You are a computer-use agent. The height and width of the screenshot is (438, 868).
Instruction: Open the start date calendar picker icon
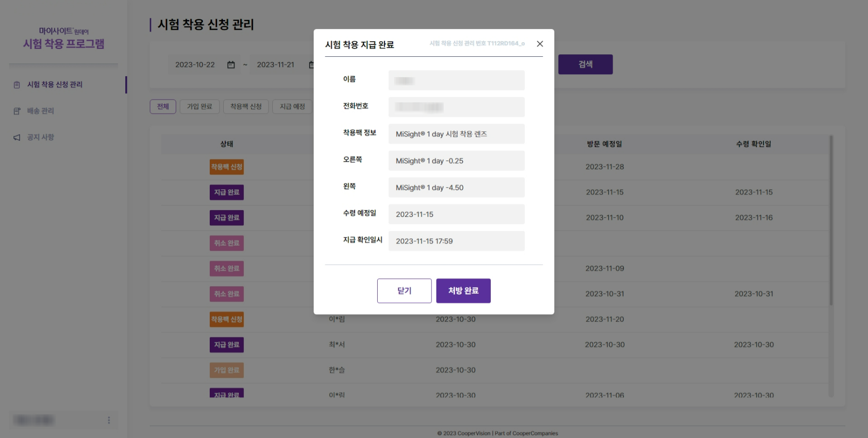point(231,65)
